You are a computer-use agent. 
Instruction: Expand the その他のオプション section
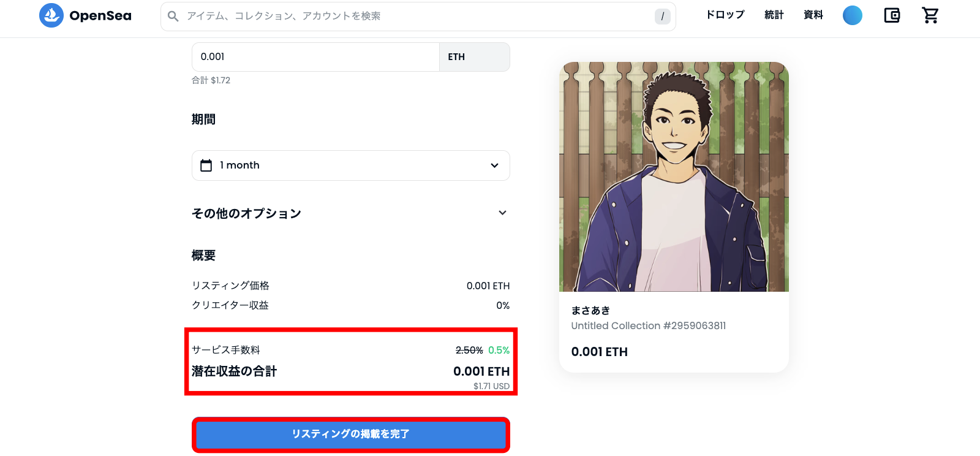click(x=350, y=213)
